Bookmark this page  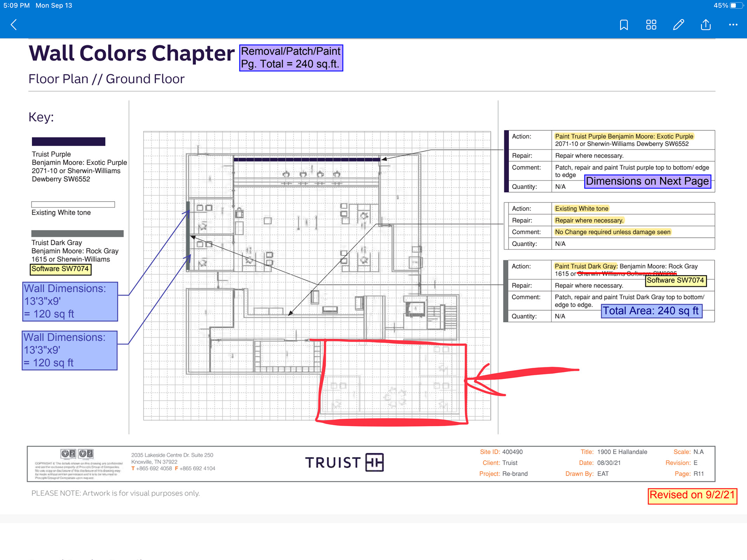pos(624,25)
